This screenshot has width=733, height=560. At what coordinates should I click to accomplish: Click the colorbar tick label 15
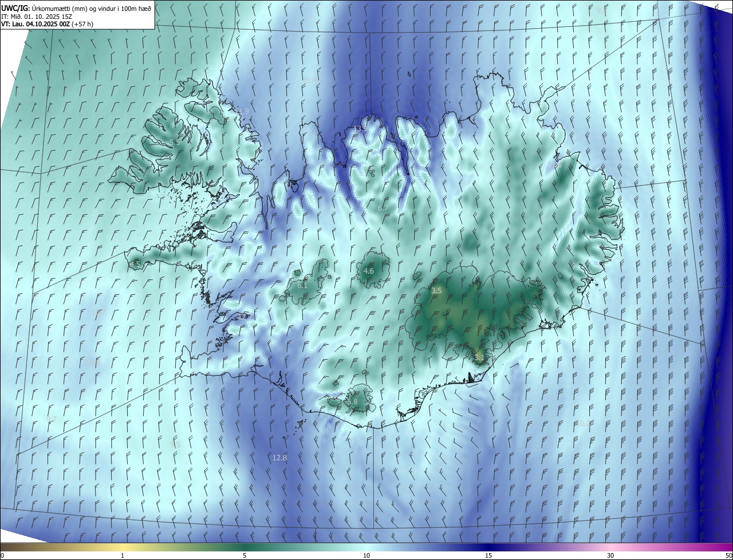pyautogui.click(x=488, y=555)
